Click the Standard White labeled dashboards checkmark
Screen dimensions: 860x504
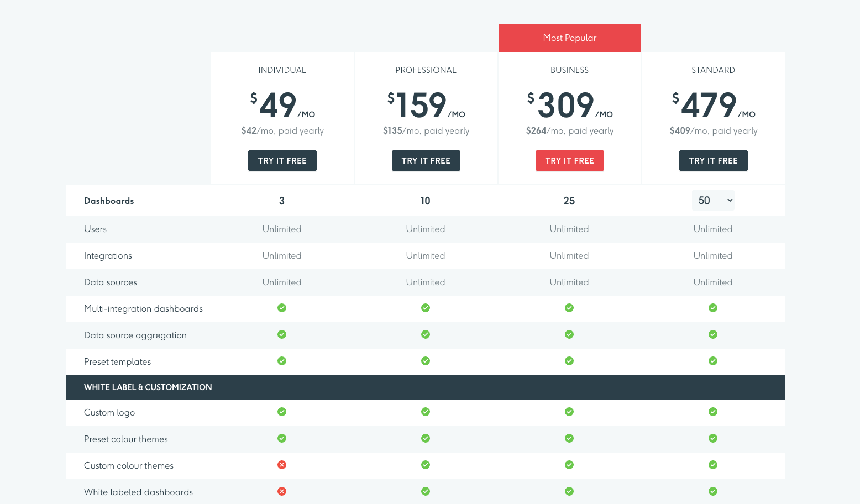[x=713, y=491]
